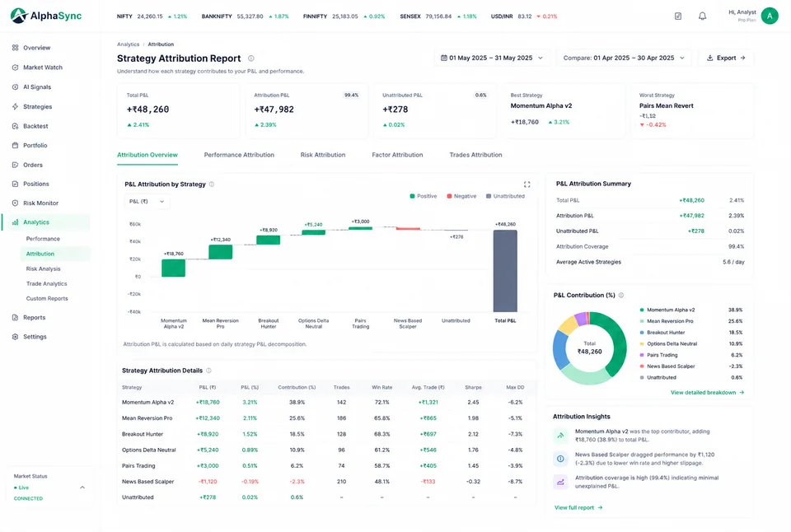Toggle the Unattributed legend series
This screenshot has height=532, width=791.
[x=505, y=196]
